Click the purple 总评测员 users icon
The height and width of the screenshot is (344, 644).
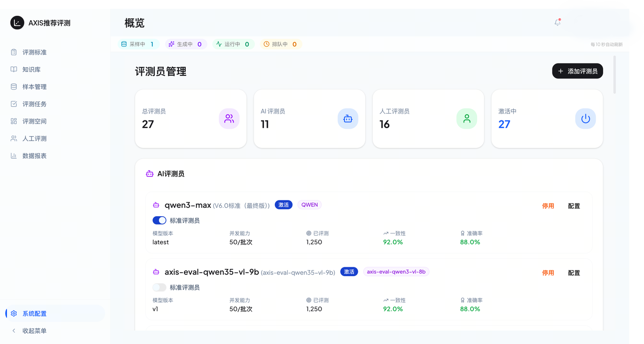(x=229, y=118)
